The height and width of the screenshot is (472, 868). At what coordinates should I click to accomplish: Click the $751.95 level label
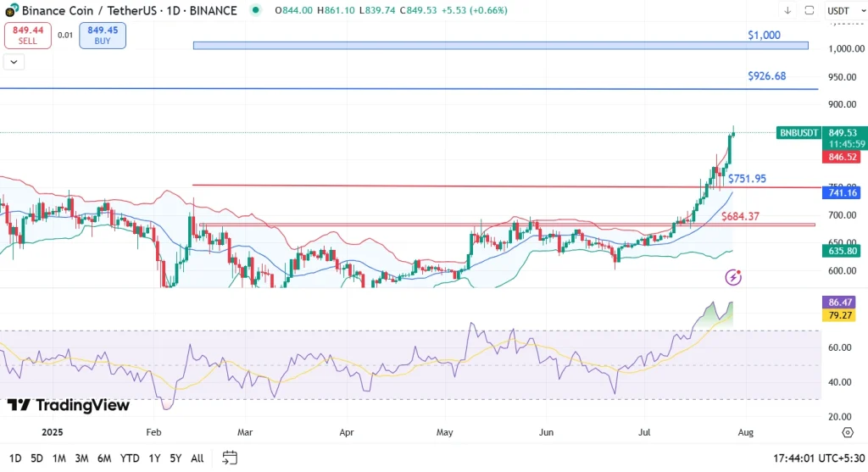(x=748, y=179)
